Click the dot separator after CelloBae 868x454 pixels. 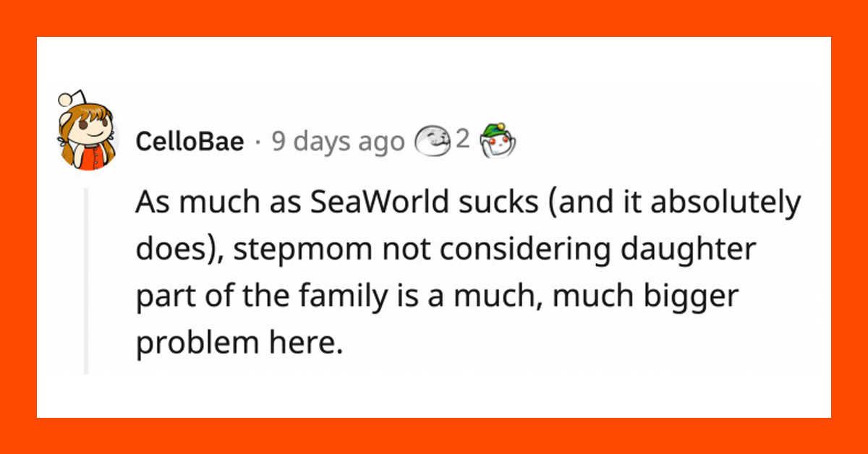258,142
